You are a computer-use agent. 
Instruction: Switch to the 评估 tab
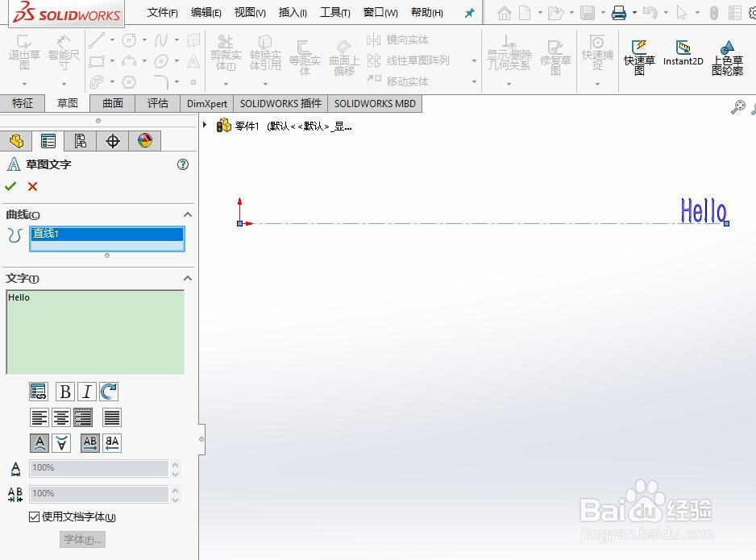tap(158, 103)
